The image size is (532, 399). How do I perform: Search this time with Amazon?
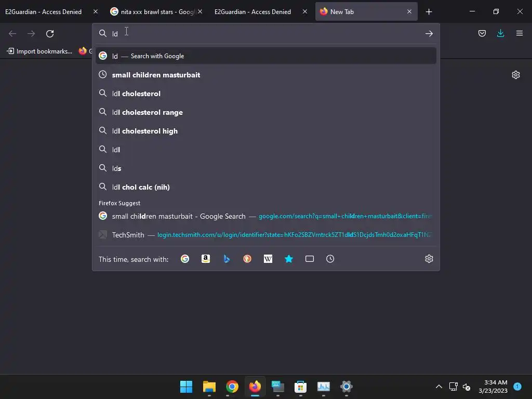pyautogui.click(x=206, y=259)
